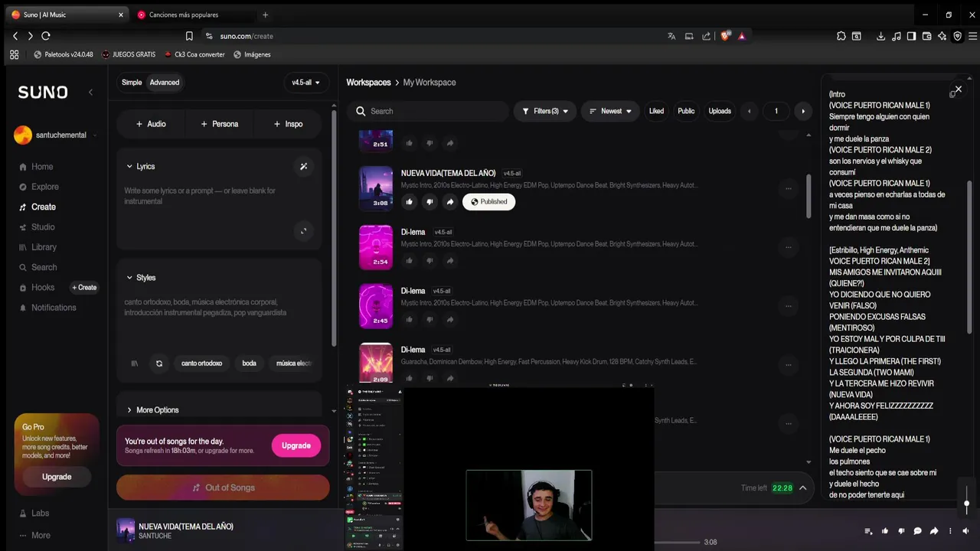Share the NUEVA VIDA(TEMA DEL AÑO) song
The image size is (980, 551).
450,202
